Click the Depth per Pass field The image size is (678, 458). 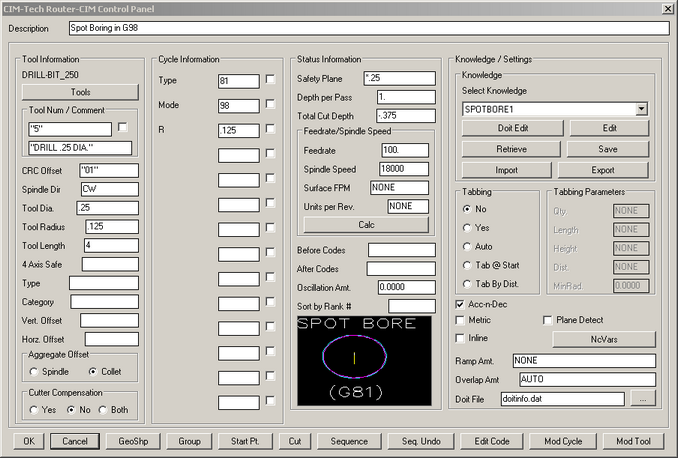click(x=406, y=97)
